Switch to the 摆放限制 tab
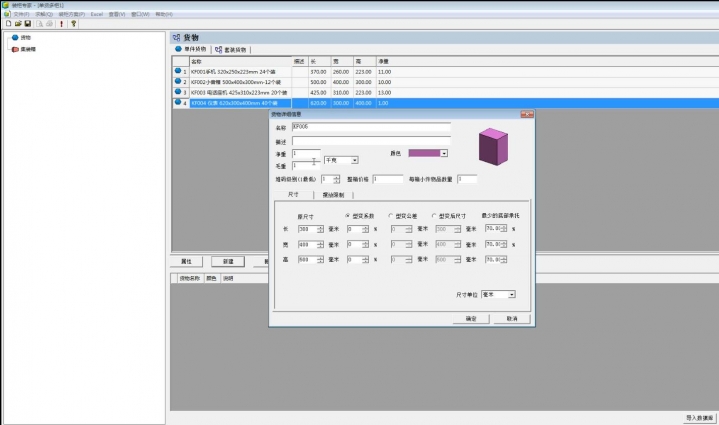The height and width of the screenshot is (425, 719). tap(335, 194)
